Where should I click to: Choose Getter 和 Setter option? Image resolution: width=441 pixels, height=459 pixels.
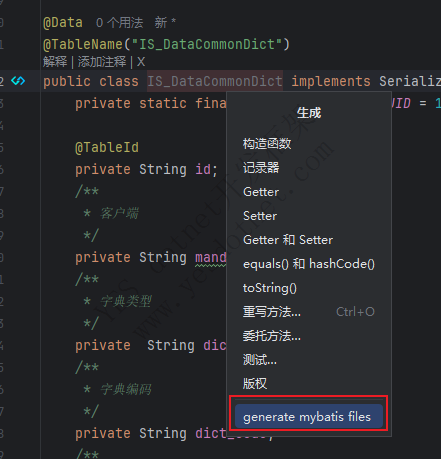tap(288, 240)
